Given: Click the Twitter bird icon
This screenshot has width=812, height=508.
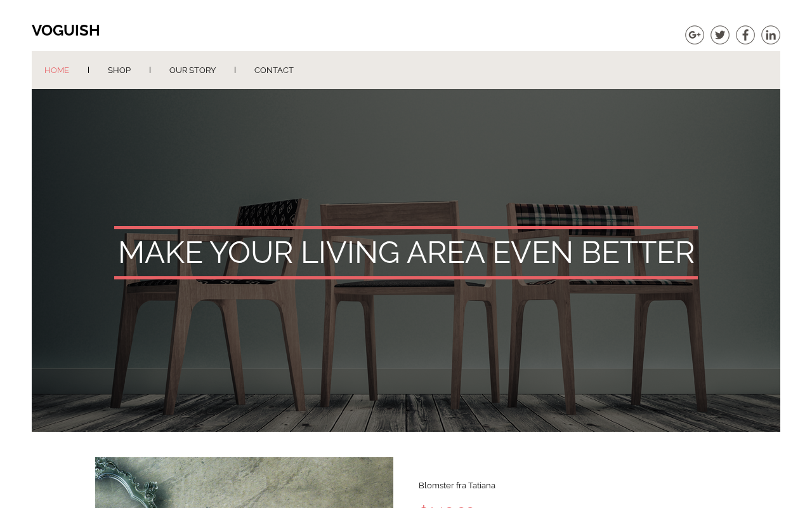Looking at the screenshot, I should point(720,35).
